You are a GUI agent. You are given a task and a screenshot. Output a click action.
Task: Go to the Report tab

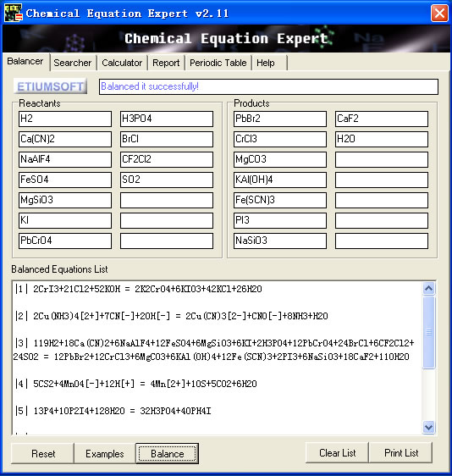(x=166, y=63)
